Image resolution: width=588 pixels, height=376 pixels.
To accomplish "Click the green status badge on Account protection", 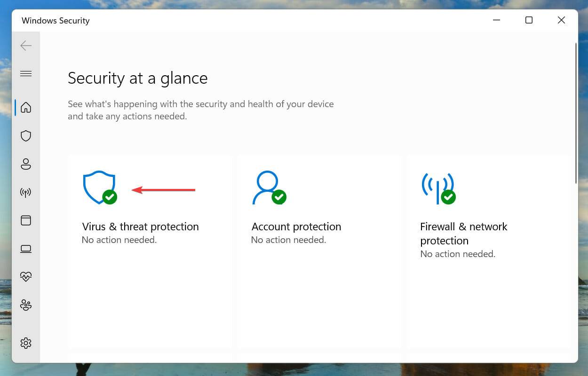I will [280, 197].
